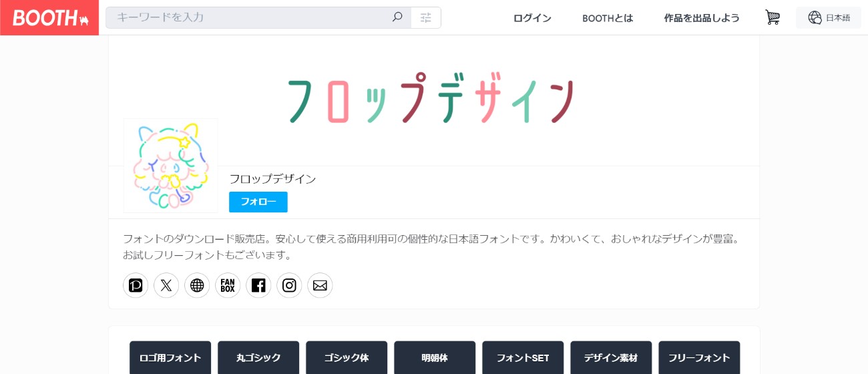Click the BOOTH logo
The image size is (868, 374).
point(49,18)
